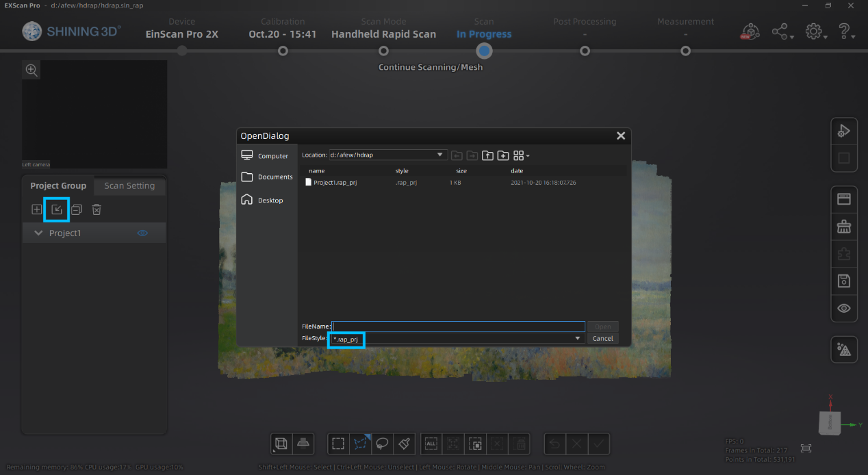Click the zoom magnifier in the camera preview

(x=31, y=69)
